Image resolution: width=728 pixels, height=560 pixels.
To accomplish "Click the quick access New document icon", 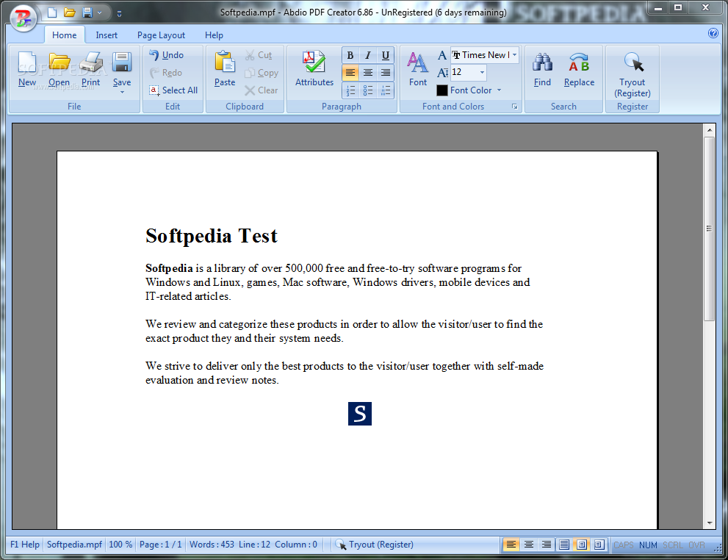I will coord(52,12).
